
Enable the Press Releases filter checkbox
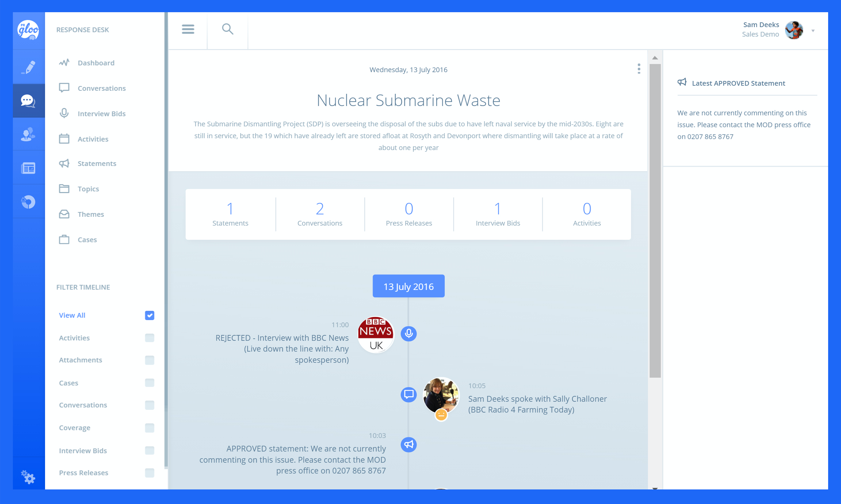(149, 473)
